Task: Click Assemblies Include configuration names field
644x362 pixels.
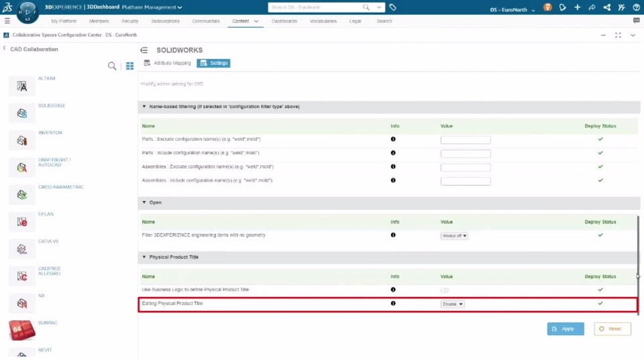Action: [x=466, y=181]
